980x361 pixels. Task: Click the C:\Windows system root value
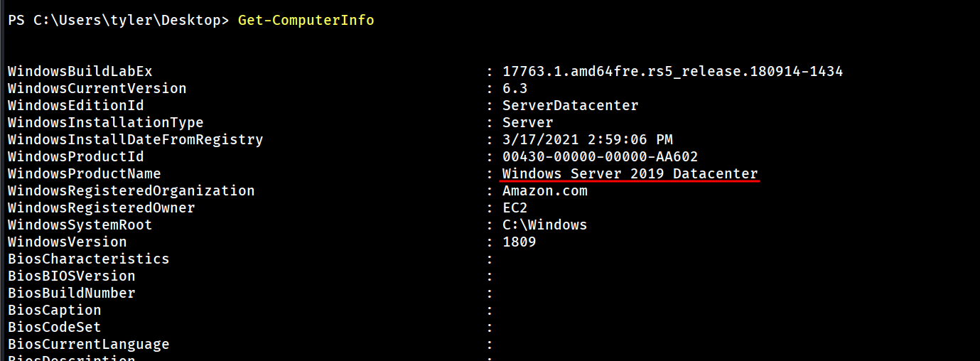tap(544, 225)
